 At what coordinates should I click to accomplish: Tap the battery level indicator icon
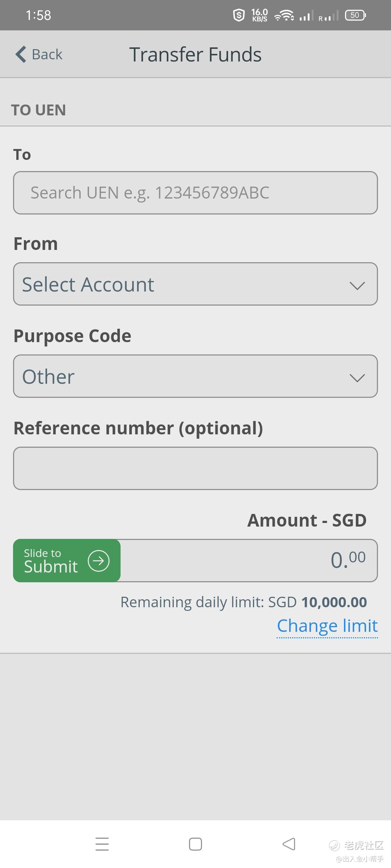pyautogui.click(x=355, y=15)
